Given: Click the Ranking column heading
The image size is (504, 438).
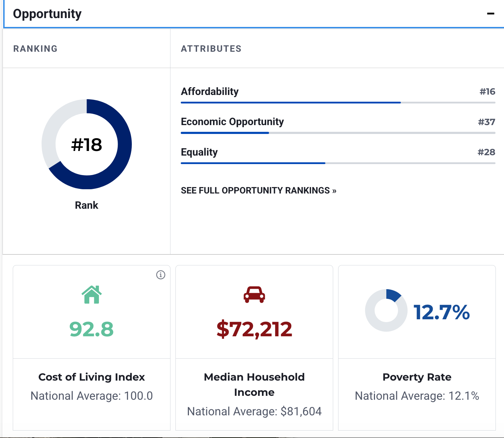Looking at the screenshot, I should [x=35, y=49].
